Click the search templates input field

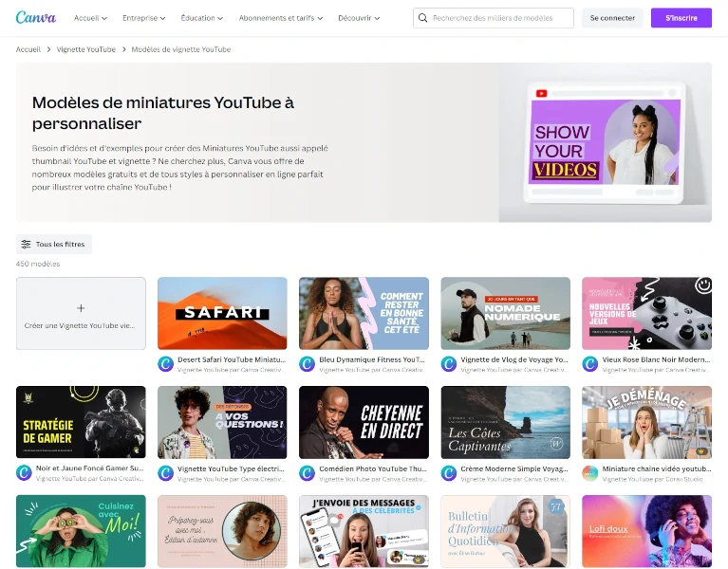coord(500,18)
